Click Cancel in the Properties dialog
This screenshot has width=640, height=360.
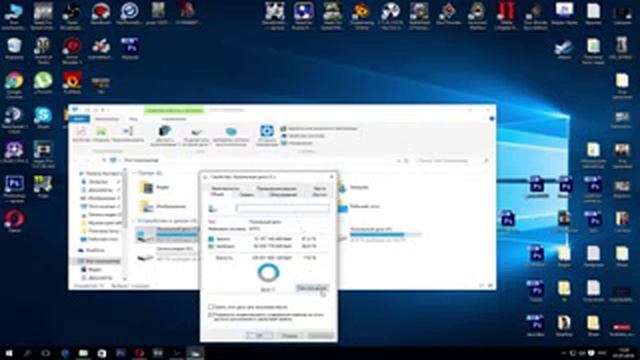290,336
